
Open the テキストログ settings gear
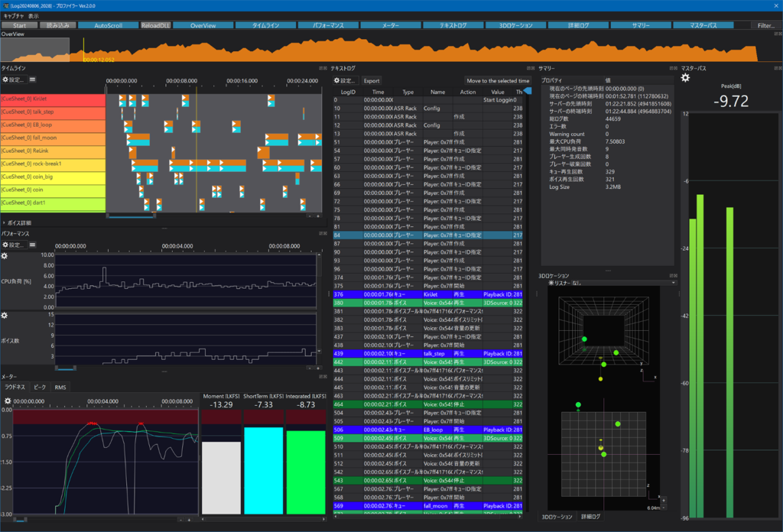(337, 80)
